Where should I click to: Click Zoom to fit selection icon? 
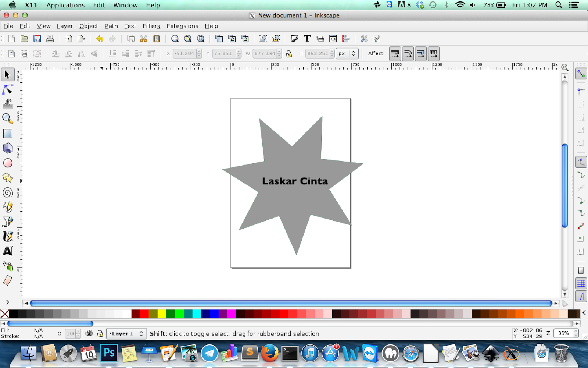click(175, 39)
